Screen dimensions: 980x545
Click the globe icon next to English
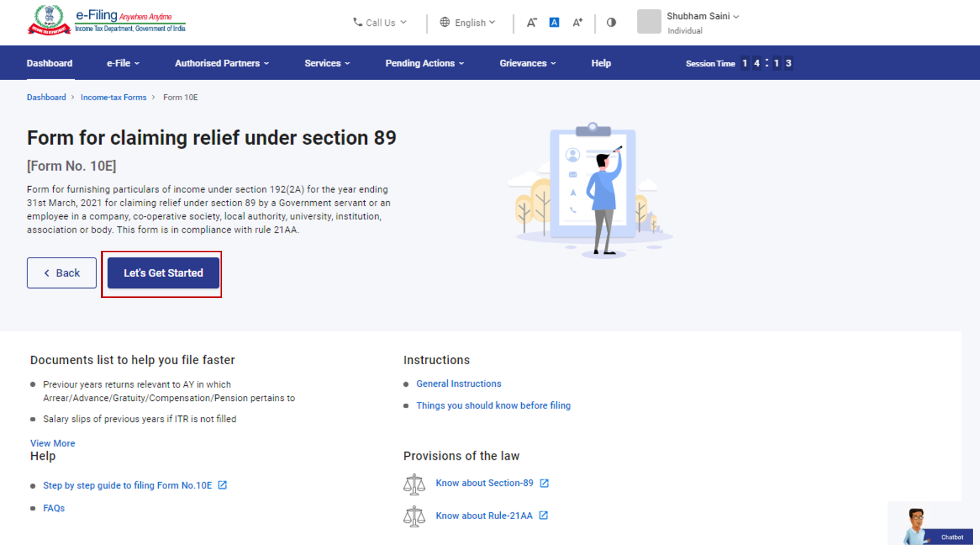pos(444,22)
